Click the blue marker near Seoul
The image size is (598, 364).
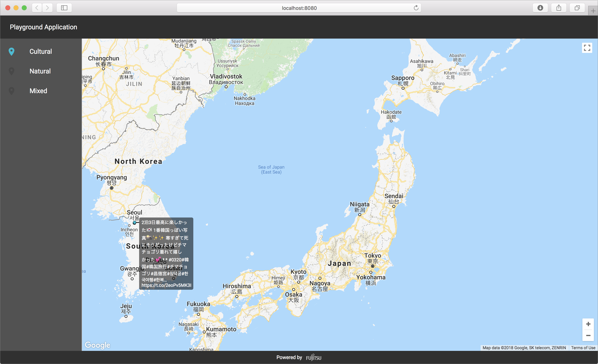(x=134, y=223)
